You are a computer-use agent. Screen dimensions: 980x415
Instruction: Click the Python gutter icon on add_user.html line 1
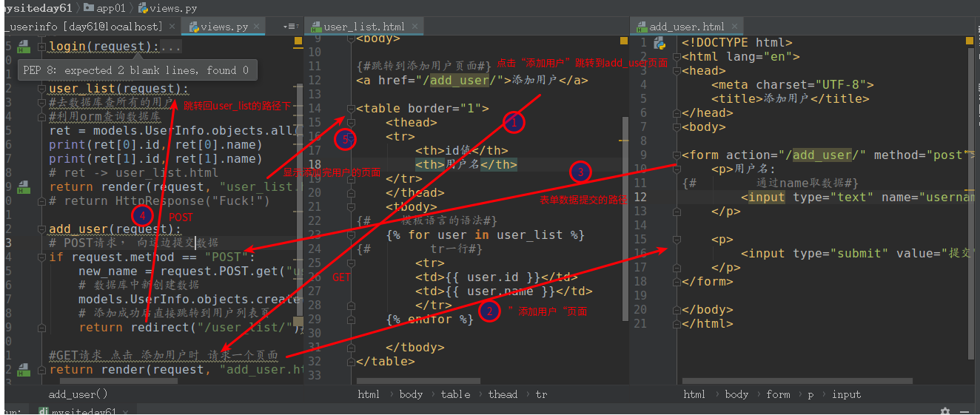point(660,43)
